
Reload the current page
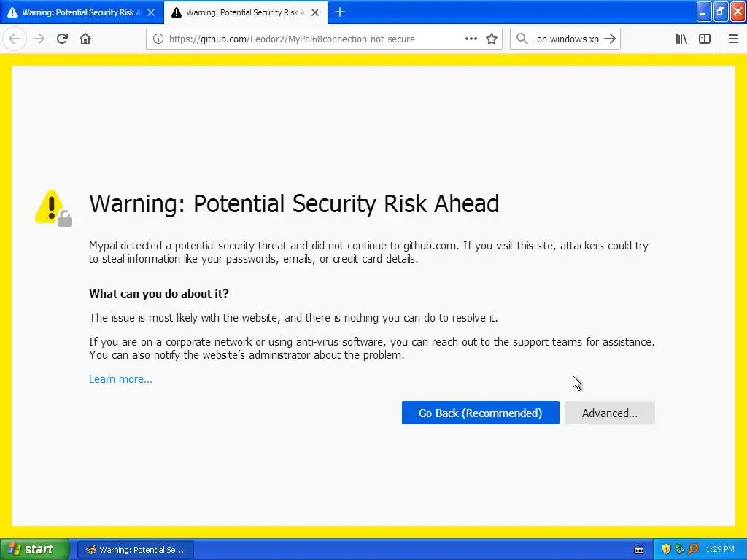click(62, 39)
